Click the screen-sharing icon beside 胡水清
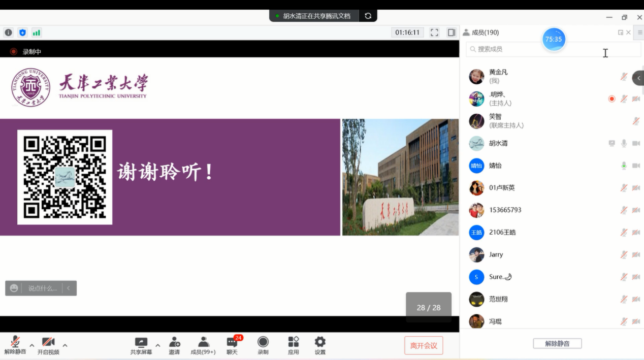The image size is (644, 360). tap(611, 143)
